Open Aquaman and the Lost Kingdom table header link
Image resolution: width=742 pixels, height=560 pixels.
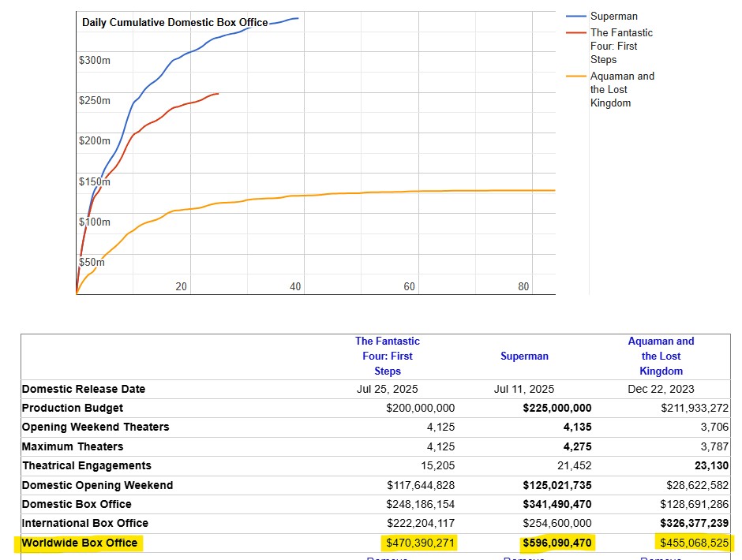[661, 357]
